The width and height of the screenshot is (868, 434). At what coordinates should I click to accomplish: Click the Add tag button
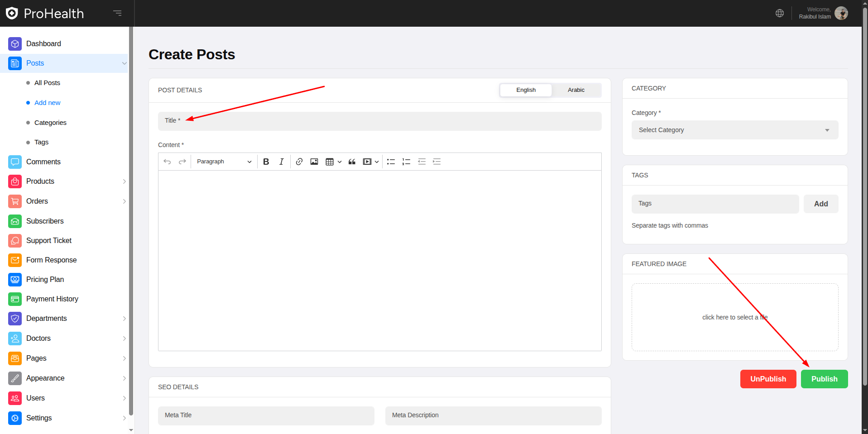point(820,204)
